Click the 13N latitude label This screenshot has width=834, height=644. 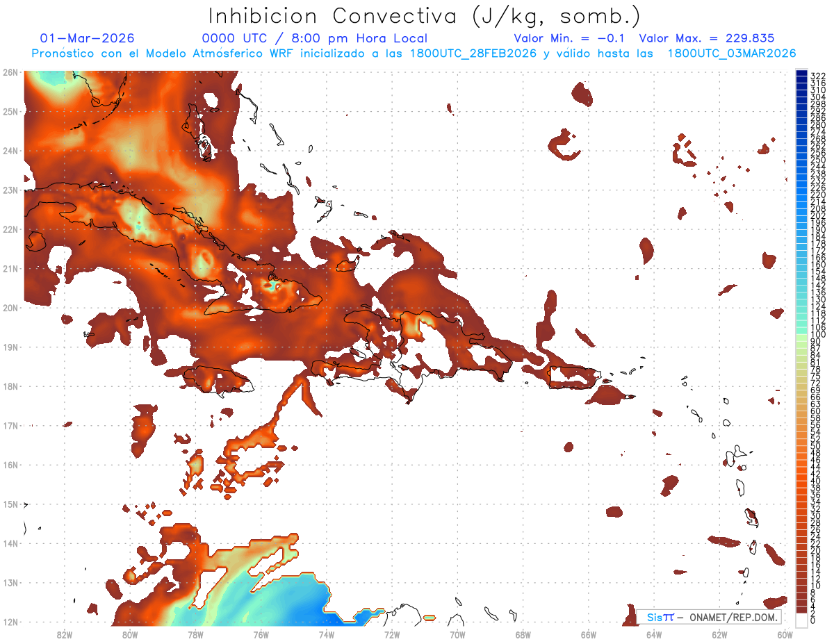tap(10, 582)
